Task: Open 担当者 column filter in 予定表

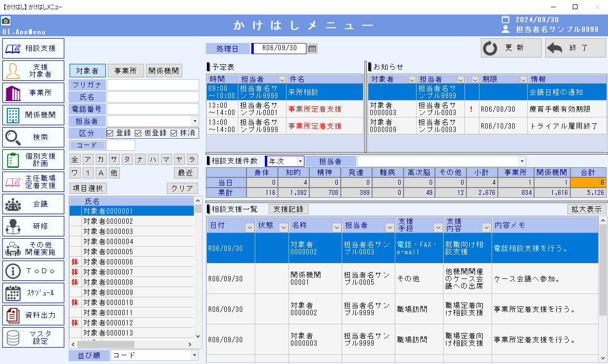Action: pyautogui.click(x=282, y=79)
